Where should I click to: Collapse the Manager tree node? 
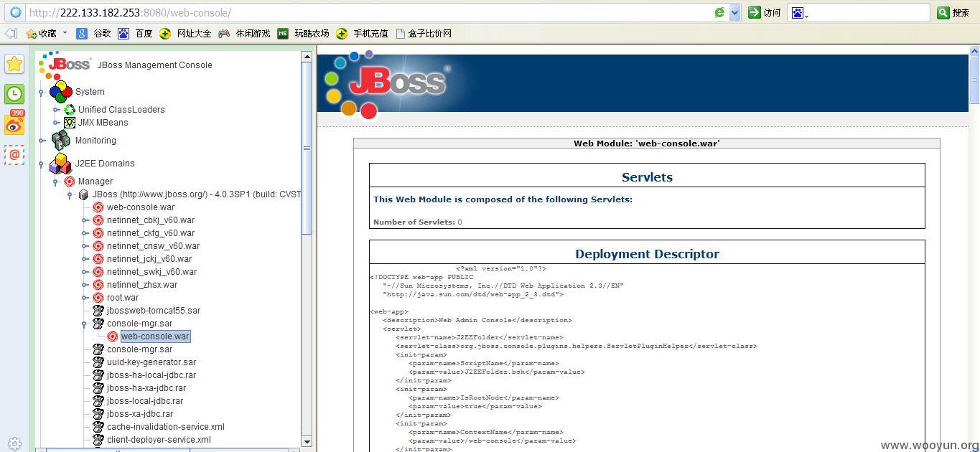(57, 182)
